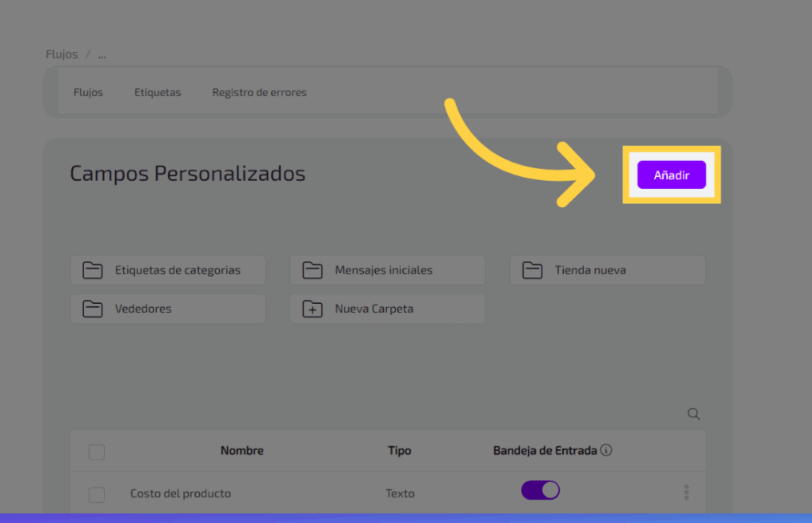The image size is (812, 523).
Task: Click the Flujos breadcrumb link
Action: [62, 55]
